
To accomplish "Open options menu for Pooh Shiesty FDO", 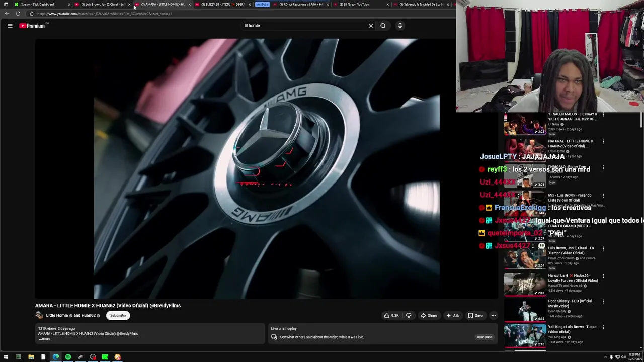I will point(603,302).
